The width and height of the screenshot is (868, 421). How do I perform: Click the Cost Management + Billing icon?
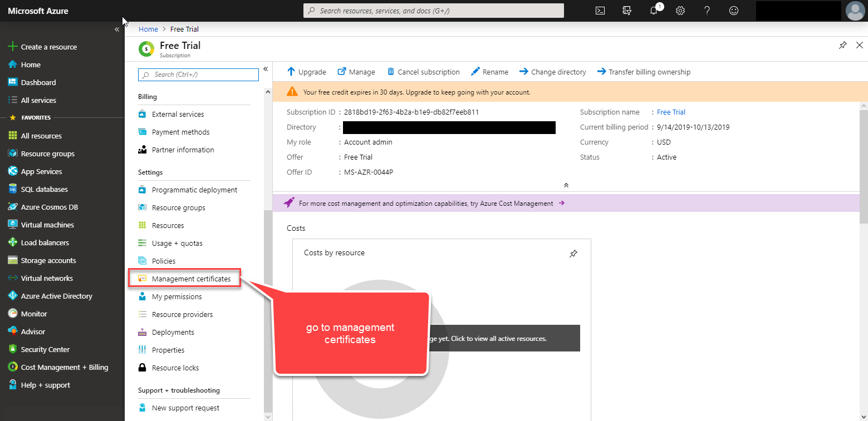click(12, 367)
